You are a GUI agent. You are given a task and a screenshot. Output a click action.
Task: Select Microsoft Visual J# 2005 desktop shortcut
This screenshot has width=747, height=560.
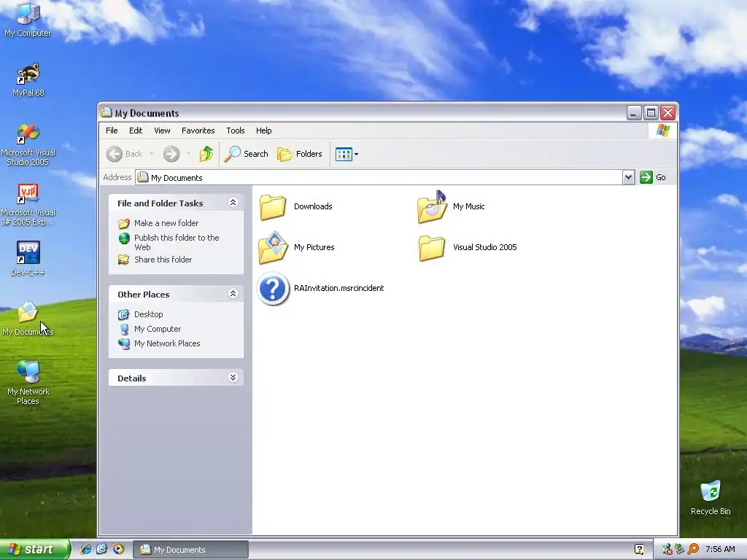[x=28, y=204]
